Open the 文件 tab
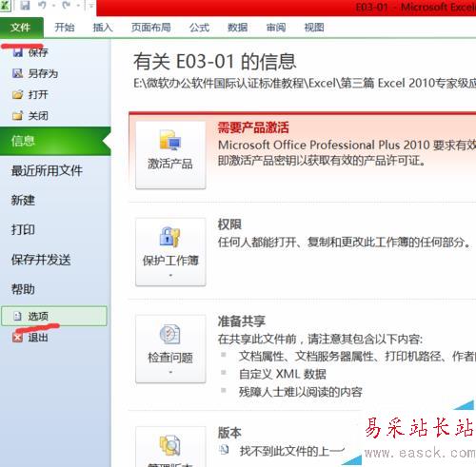The height and width of the screenshot is (467, 476). click(x=21, y=28)
